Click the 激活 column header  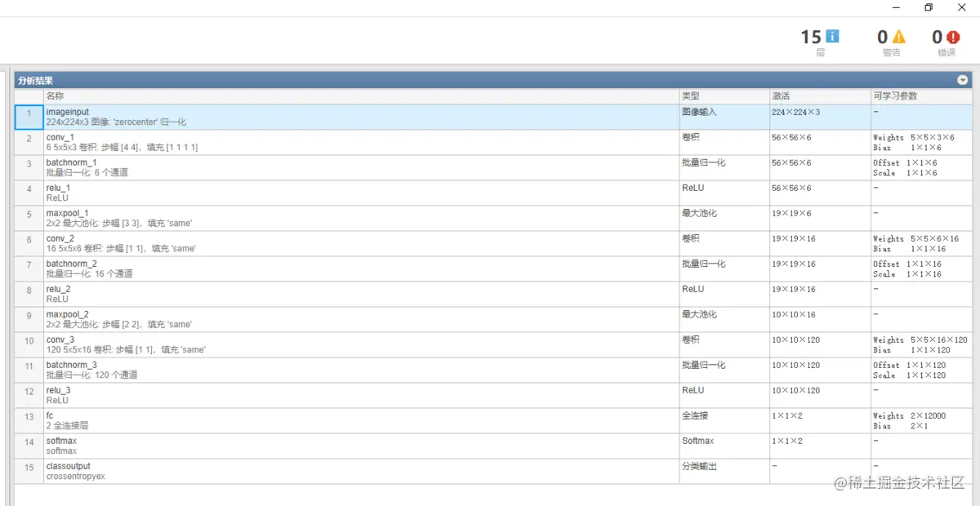click(x=820, y=95)
